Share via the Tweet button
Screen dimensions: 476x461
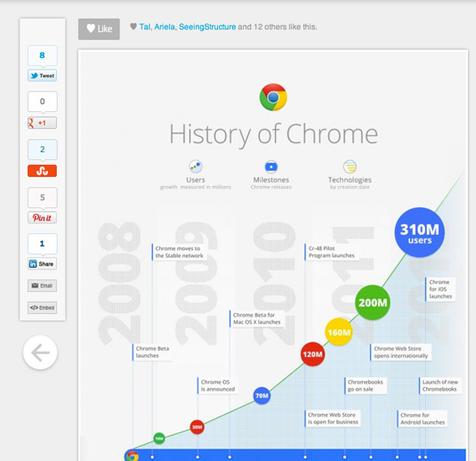[42, 76]
